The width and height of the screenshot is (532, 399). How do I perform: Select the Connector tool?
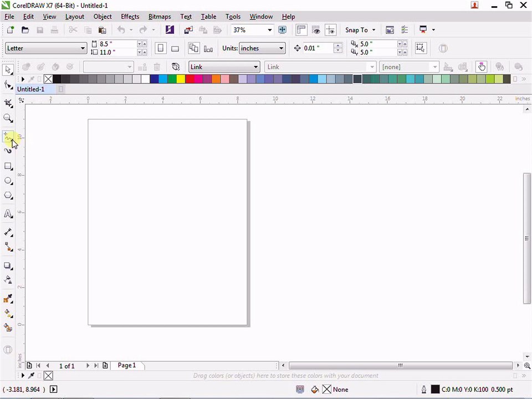pyautogui.click(x=8, y=247)
